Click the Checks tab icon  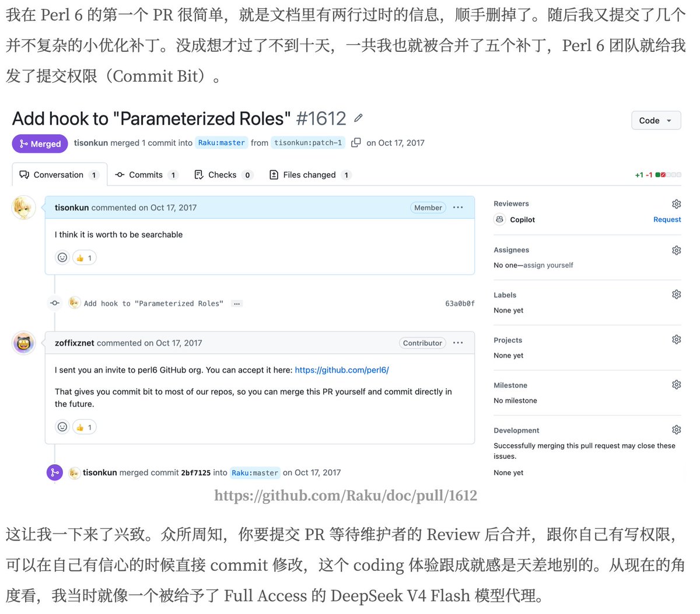coord(199,174)
